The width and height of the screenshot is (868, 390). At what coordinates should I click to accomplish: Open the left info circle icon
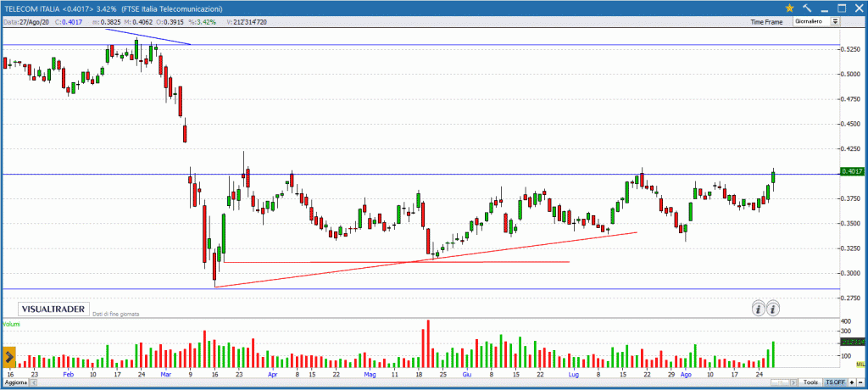(x=759, y=308)
